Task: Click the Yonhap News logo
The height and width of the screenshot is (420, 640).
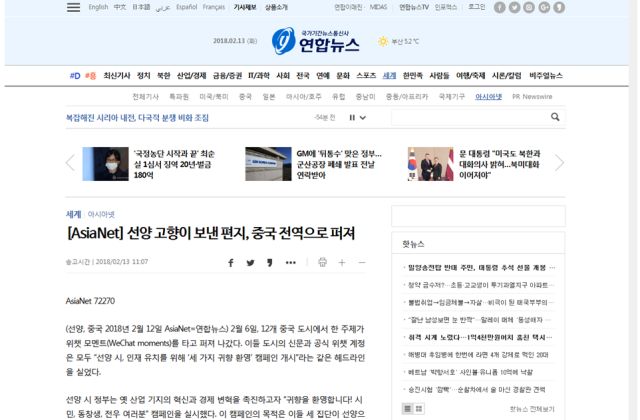Action: [x=316, y=41]
